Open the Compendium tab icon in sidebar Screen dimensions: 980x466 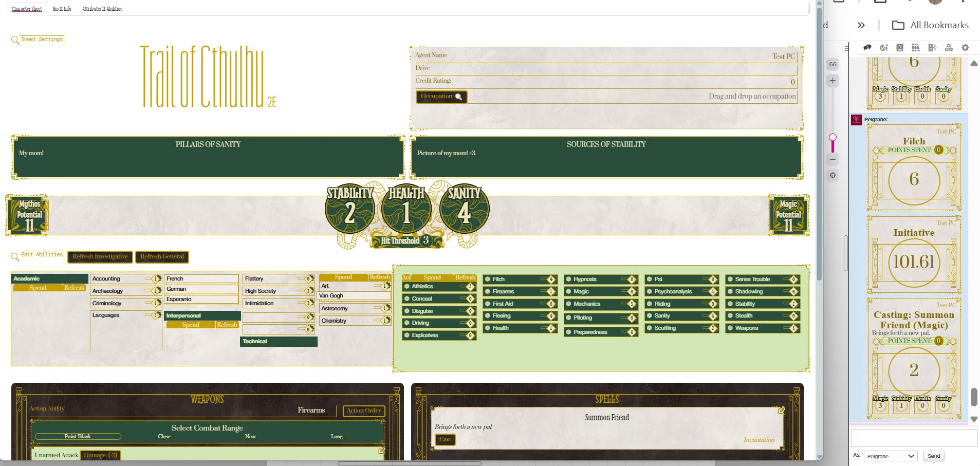[916, 48]
